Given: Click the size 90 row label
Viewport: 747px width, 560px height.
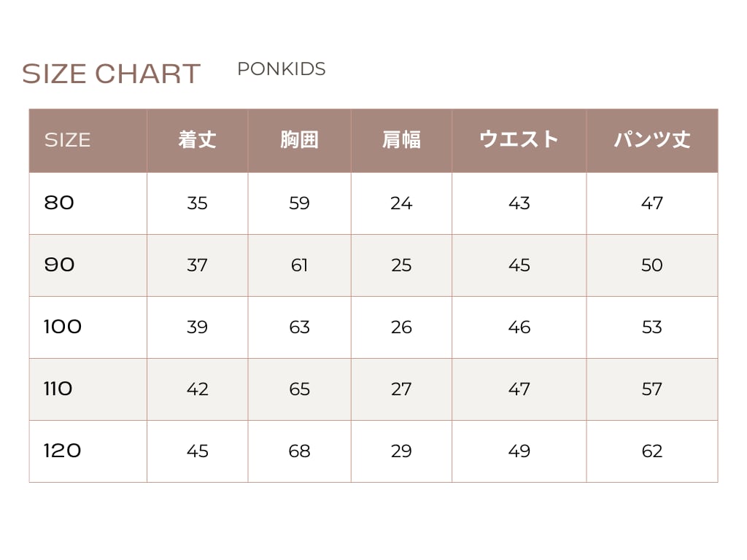Looking at the screenshot, I should 59,265.
